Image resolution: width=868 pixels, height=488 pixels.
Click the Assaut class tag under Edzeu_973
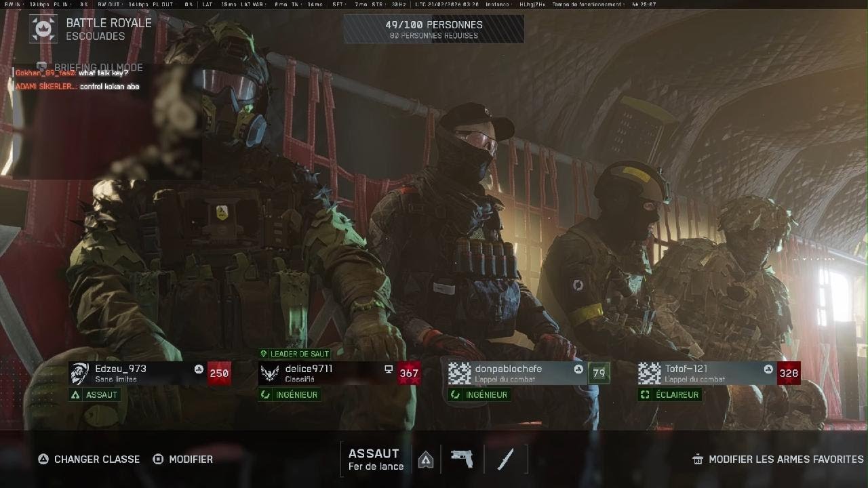(95, 394)
